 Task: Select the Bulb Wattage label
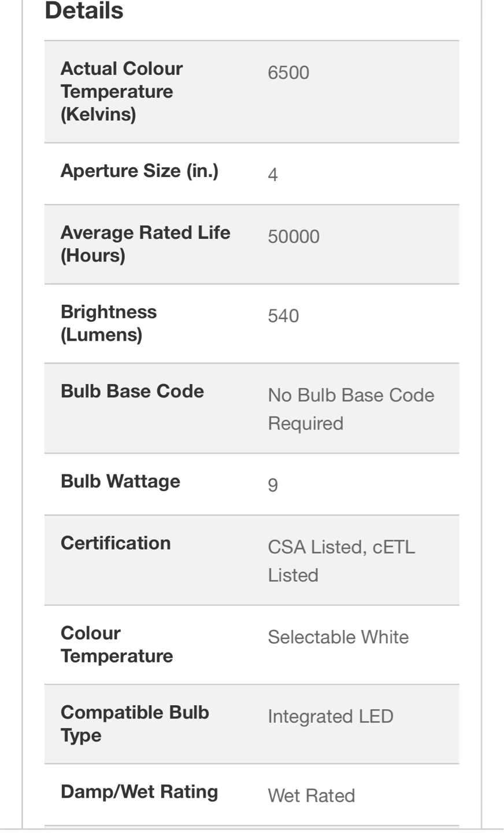(x=120, y=481)
